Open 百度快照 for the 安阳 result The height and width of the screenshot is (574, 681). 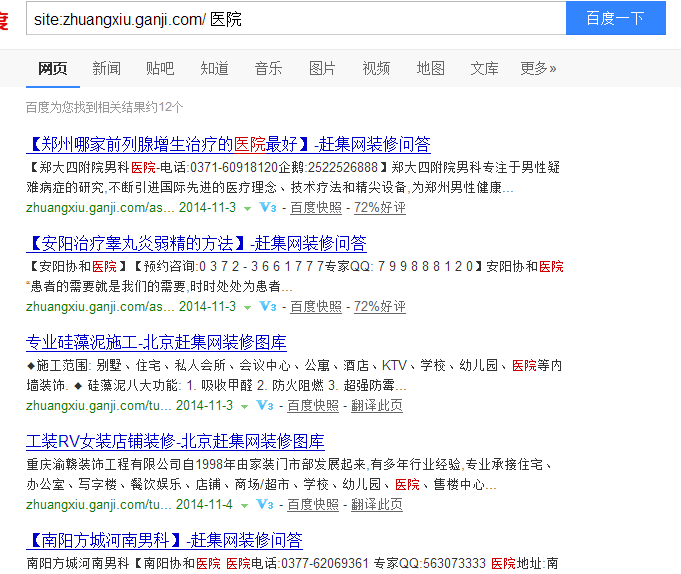316,307
